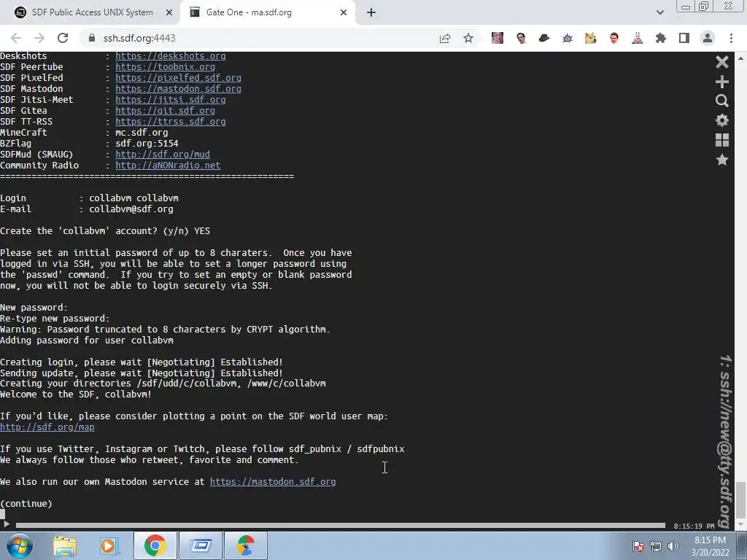747x560 pixels.
Task: Open the https://git.sdf.org link
Action: (x=166, y=111)
